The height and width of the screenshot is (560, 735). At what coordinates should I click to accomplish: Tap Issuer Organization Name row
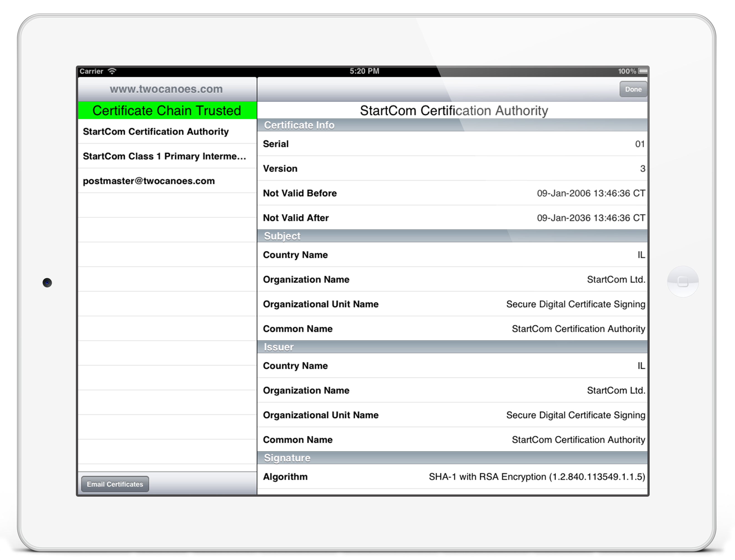pyautogui.click(x=452, y=390)
